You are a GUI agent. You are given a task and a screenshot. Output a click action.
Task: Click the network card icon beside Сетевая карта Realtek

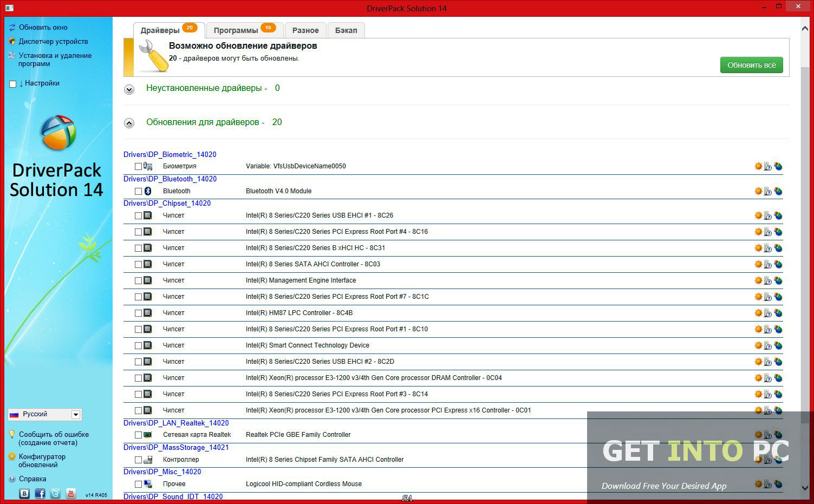pyautogui.click(x=148, y=435)
